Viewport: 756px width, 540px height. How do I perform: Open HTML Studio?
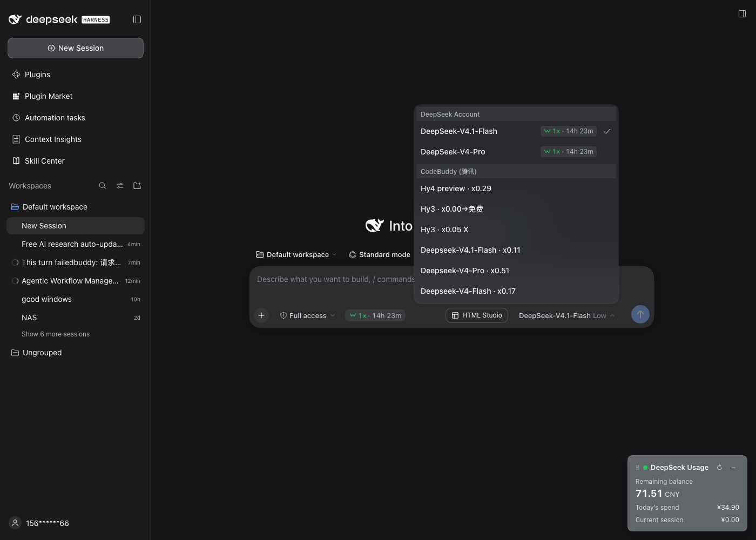[x=477, y=315]
